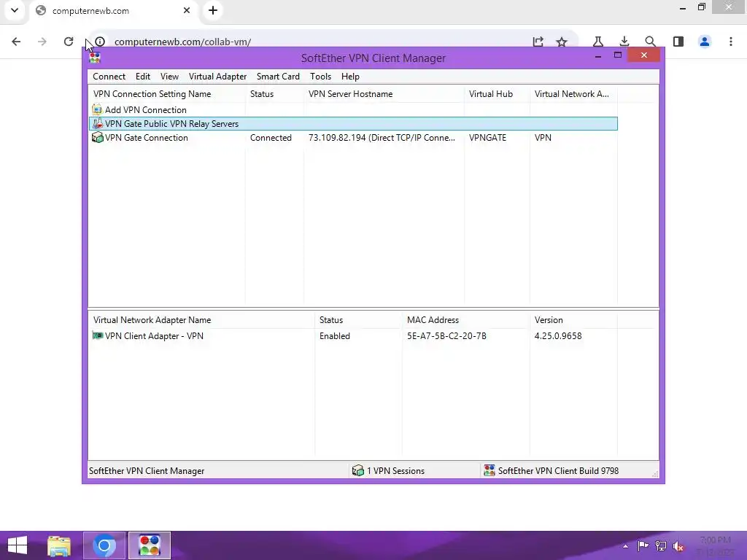Open the Smart Card menu
The width and height of the screenshot is (747, 560).
pos(278,77)
